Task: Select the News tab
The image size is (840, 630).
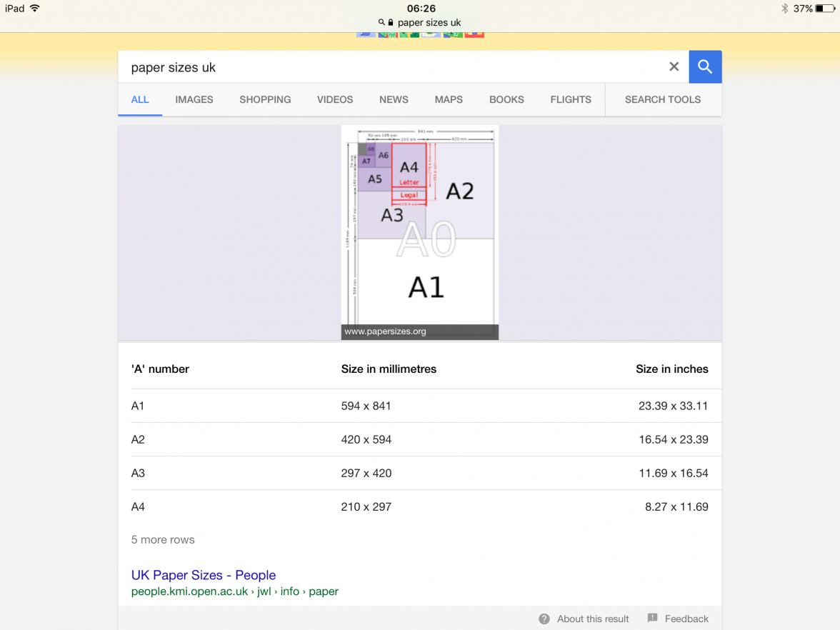Action: pyautogui.click(x=394, y=100)
